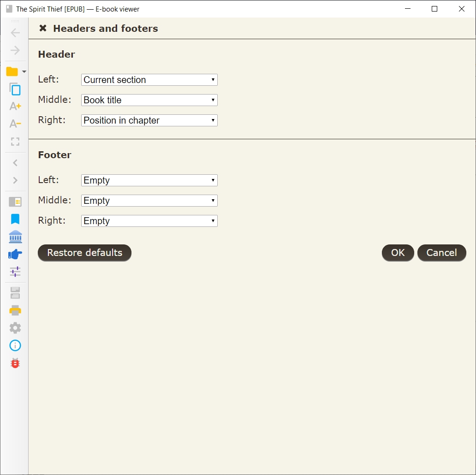
Task: Open the Footer Left 'Empty' dropdown
Action: pyautogui.click(x=149, y=180)
